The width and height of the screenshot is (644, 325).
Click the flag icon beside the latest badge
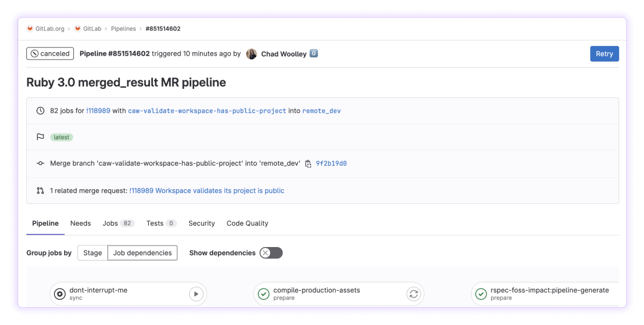40,137
